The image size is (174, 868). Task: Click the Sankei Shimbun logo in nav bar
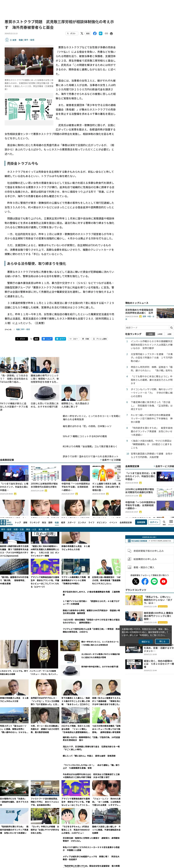6,522
